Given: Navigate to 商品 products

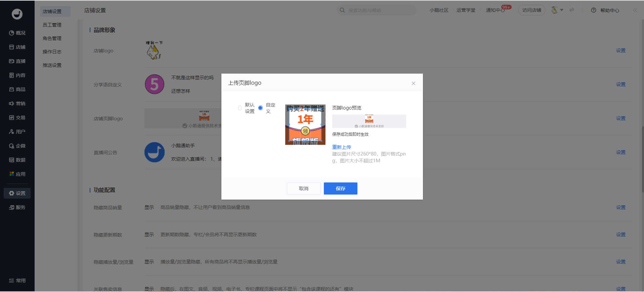Looking at the screenshot, I should coord(17,89).
